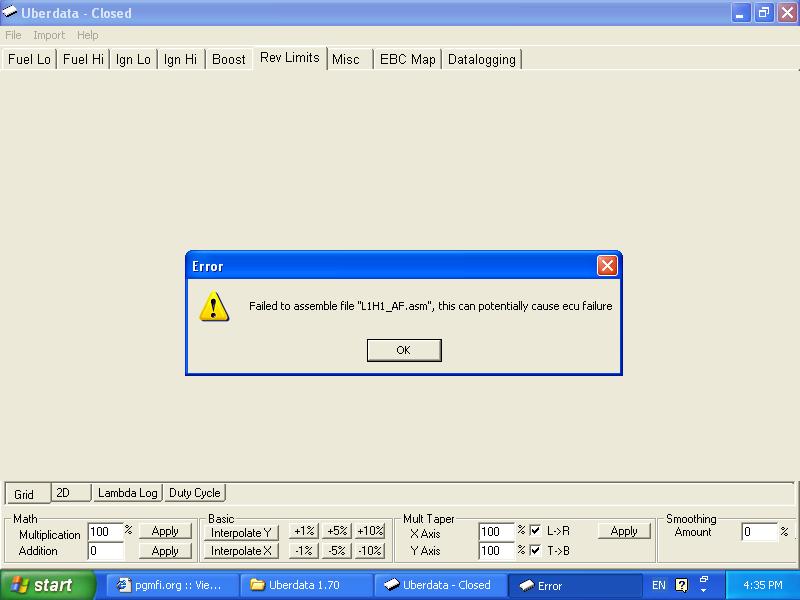Click the help question mark tray icon

point(682,585)
